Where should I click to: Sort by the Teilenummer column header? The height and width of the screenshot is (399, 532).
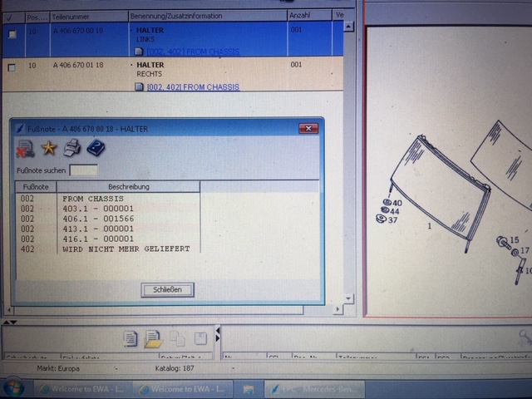coord(89,17)
